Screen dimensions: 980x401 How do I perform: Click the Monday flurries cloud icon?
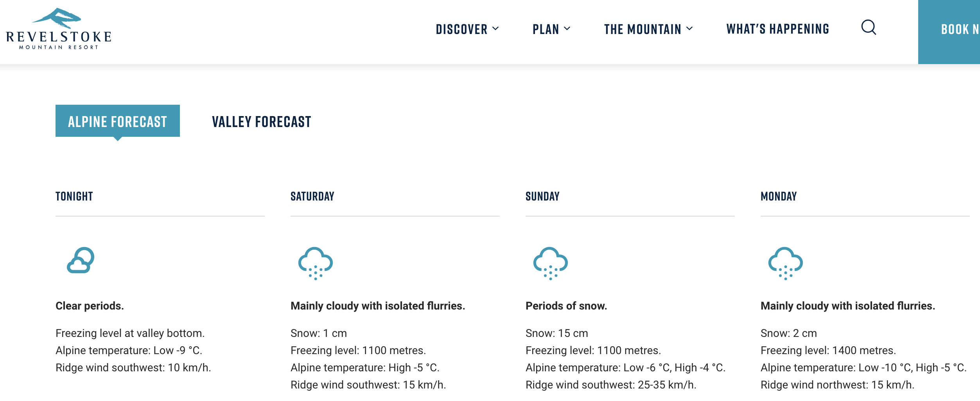point(785,263)
